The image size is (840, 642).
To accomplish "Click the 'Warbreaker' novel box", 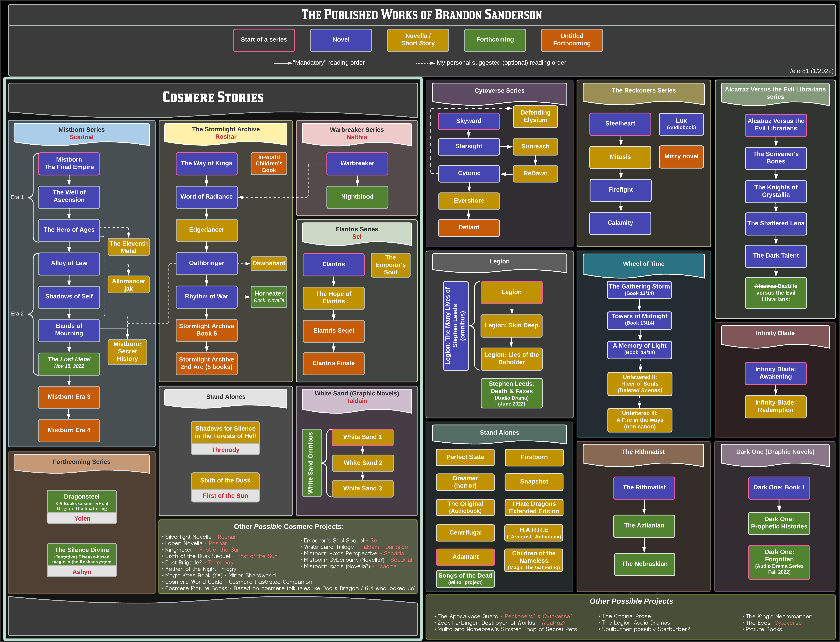I will coord(357,164).
